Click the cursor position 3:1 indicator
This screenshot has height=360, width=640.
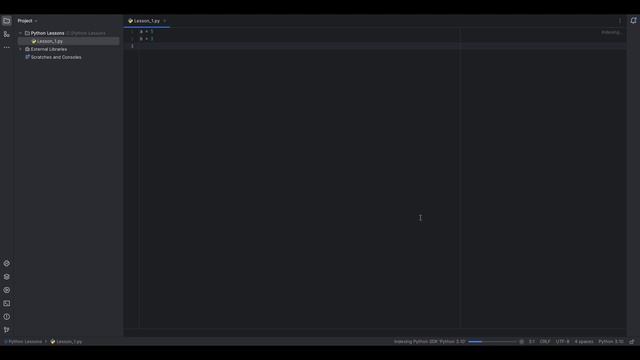pos(531,342)
